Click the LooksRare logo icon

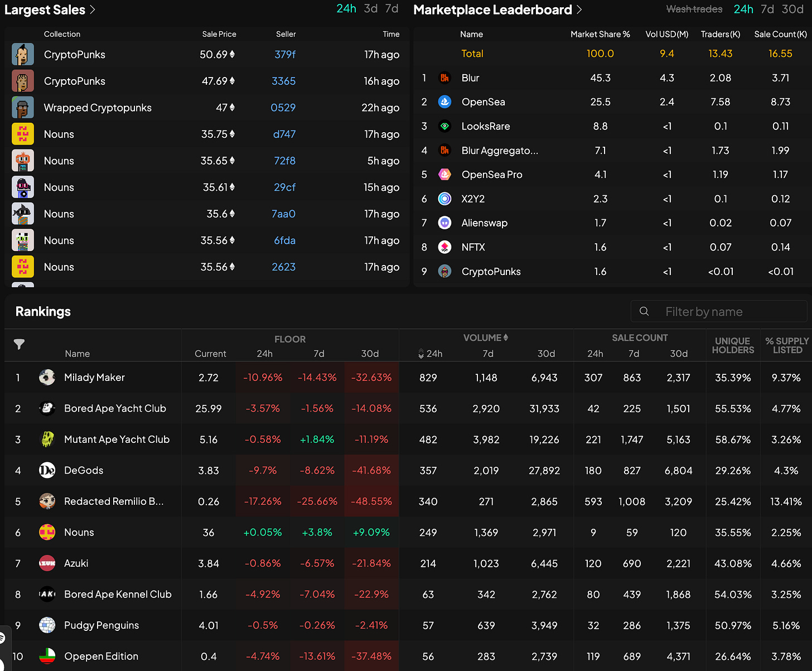coord(444,126)
